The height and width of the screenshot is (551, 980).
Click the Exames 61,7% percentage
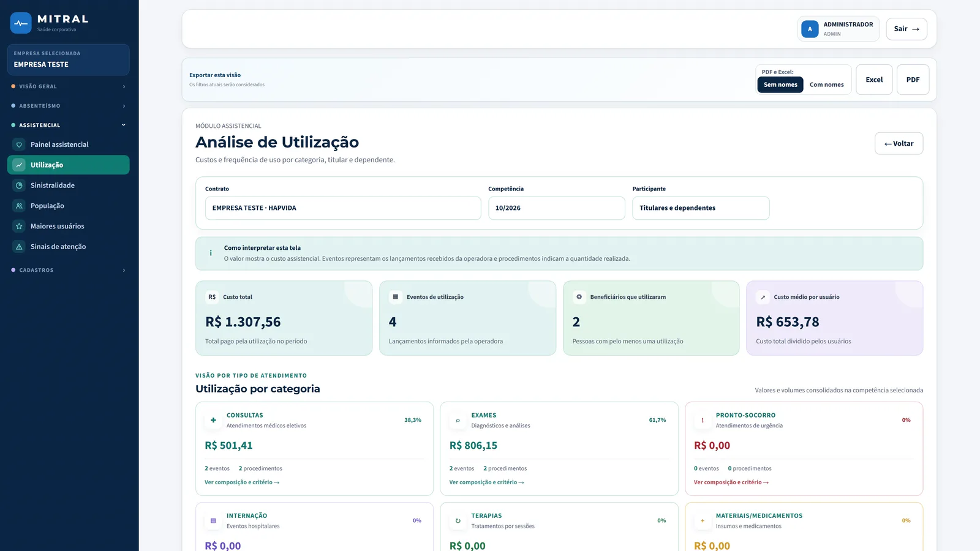point(657,420)
